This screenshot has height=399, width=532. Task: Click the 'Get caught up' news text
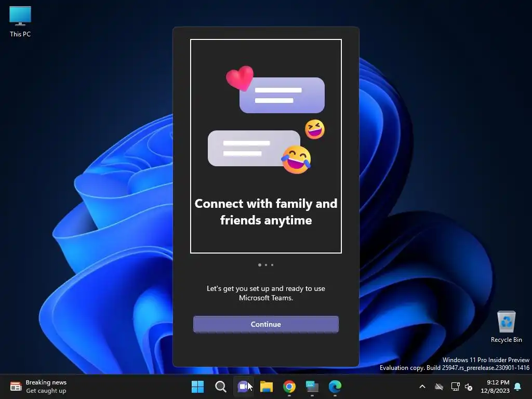(46, 391)
